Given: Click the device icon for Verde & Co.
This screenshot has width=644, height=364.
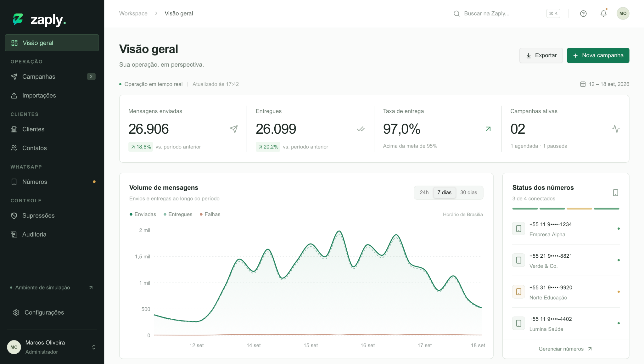Looking at the screenshot, I should pos(518,260).
